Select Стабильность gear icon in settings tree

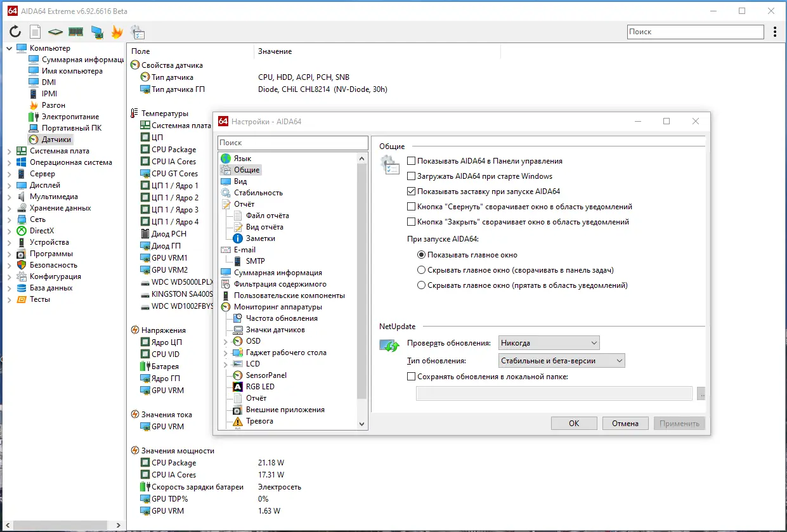tap(226, 193)
